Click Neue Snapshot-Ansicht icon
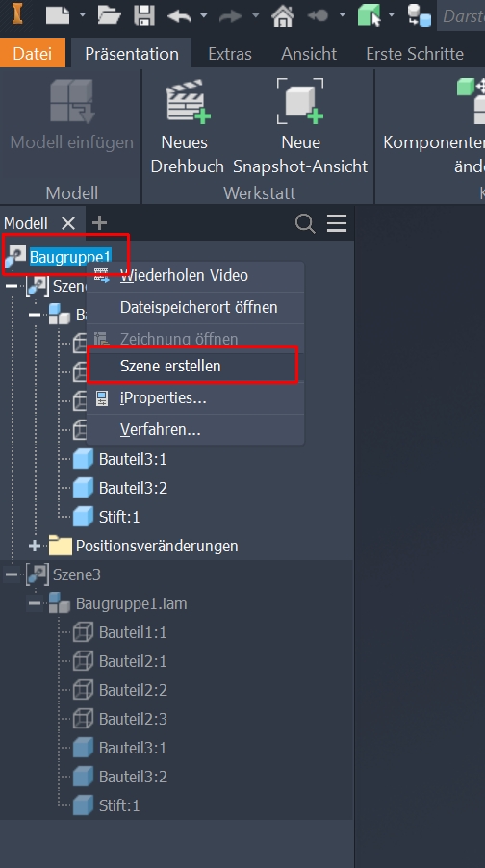485x868 pixels. click(300, 101)
